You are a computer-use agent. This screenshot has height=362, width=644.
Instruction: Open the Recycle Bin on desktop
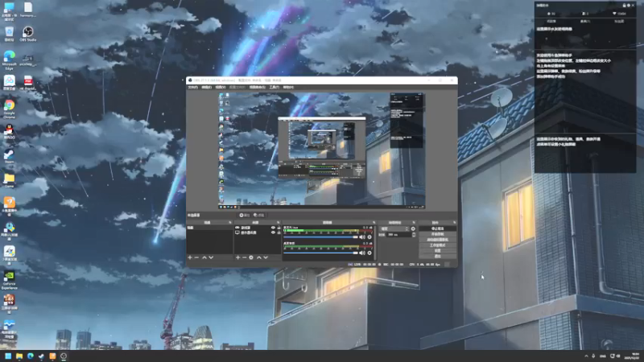point(9,34)
